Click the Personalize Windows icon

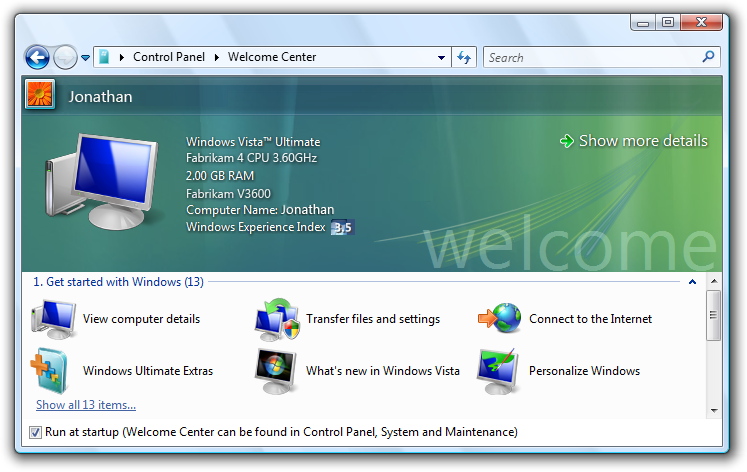tap(498, 372)
